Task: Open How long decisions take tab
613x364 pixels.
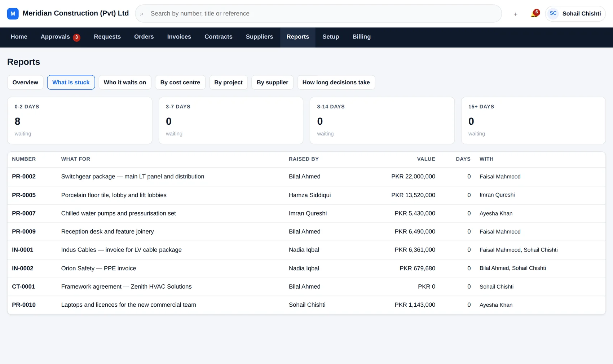Action: [x=336, y=83]
